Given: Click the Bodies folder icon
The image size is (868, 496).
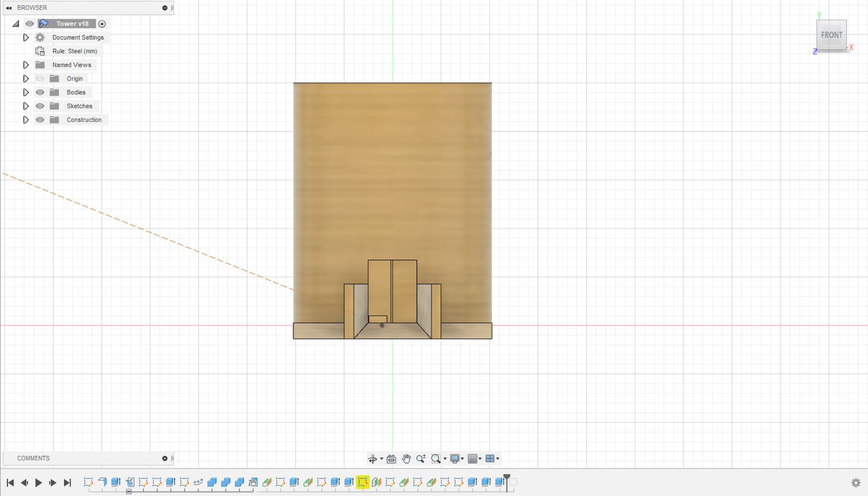Looking at the screenshot, I should (54, 92).
